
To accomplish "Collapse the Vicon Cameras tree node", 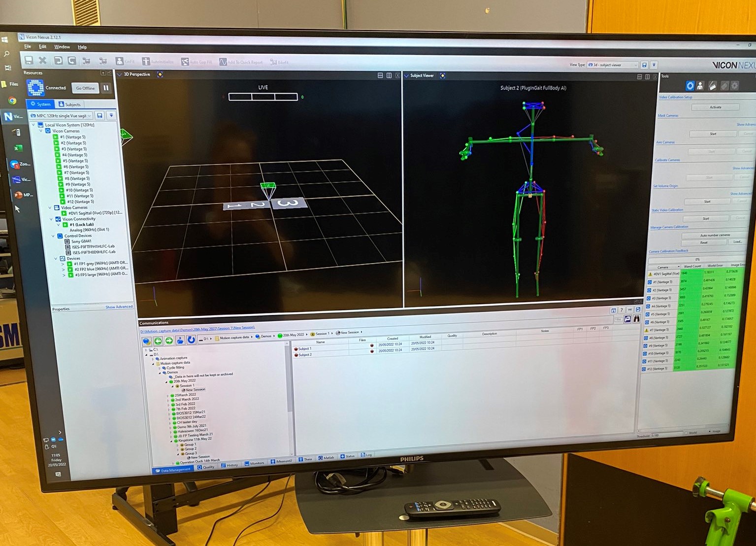I will 41,131.
